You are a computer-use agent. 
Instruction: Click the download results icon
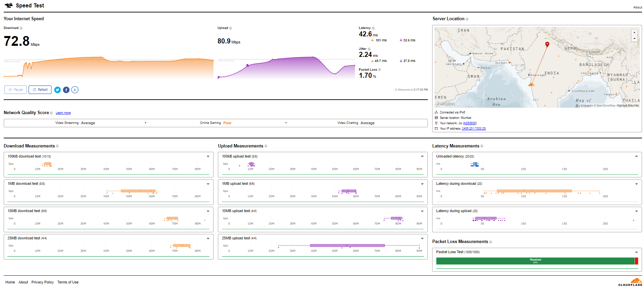(x=75, y=90)
